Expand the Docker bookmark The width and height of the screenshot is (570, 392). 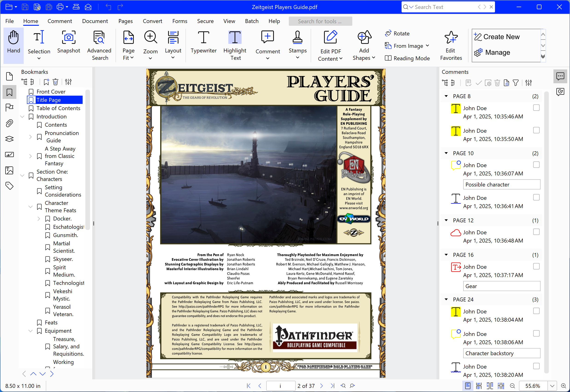coord(39,218)
